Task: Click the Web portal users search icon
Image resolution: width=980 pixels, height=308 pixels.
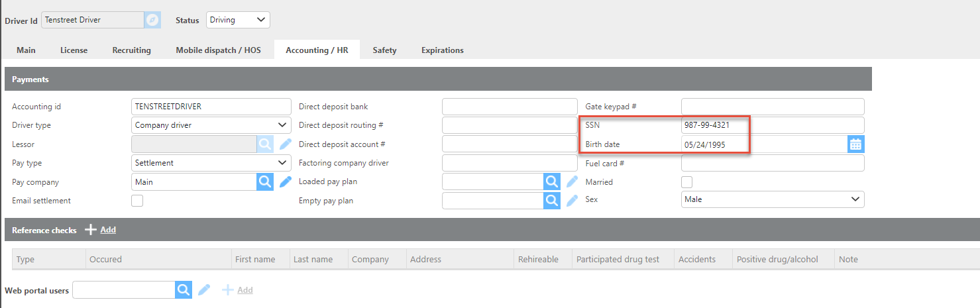Action: (184, 290)
